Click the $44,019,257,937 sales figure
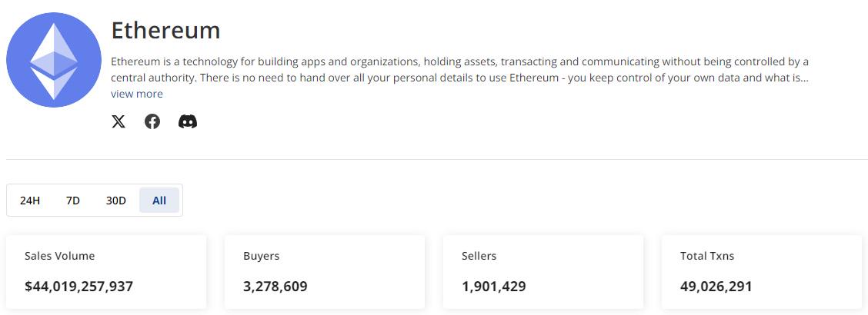This screenshot has height=315, width=868. point(78,287)
